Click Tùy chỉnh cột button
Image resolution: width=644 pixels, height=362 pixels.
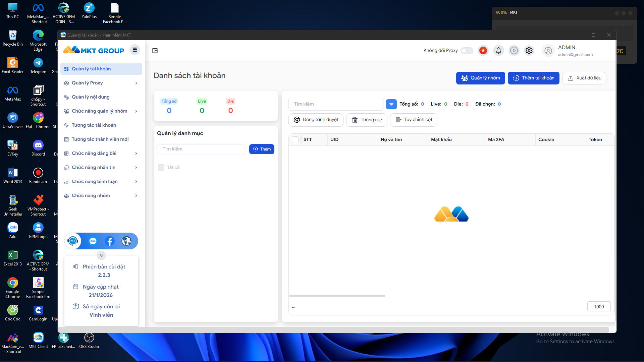click(414, 120)
